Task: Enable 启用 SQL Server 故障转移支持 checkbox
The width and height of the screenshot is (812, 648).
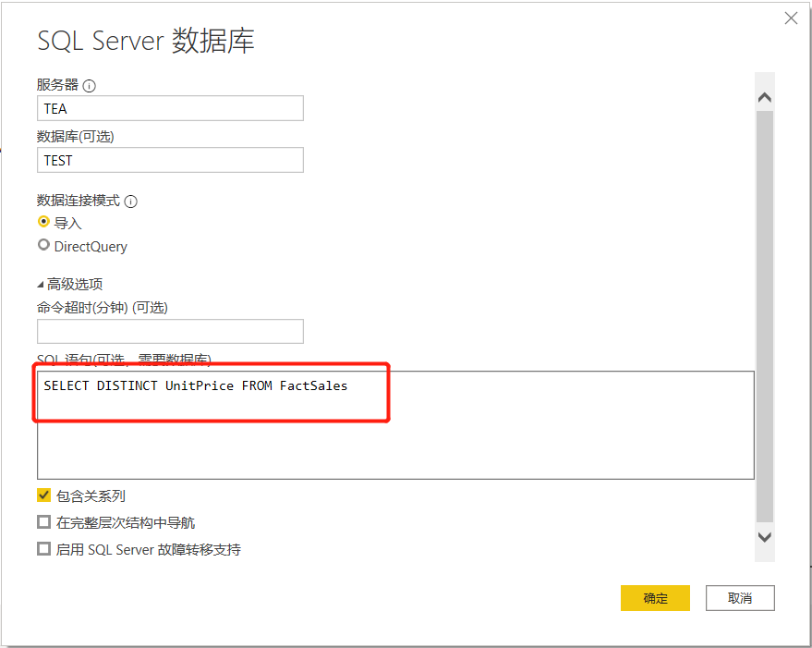Action: (x=44, y=548)
